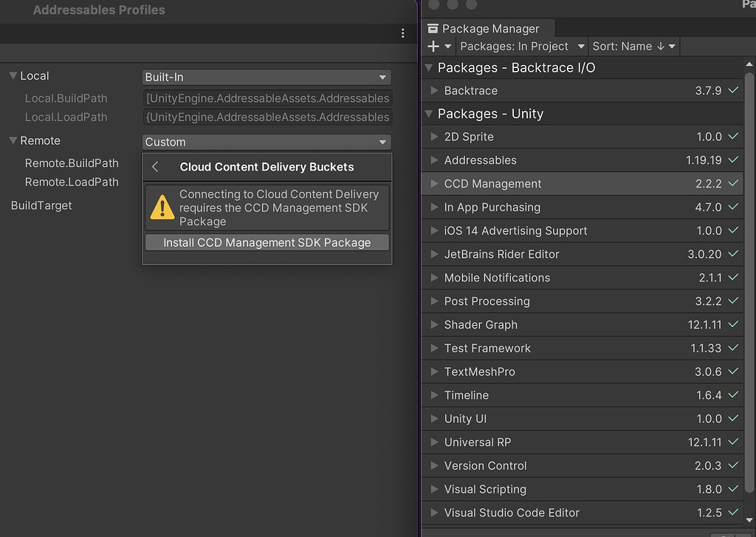Click the checkmark next to Timeline package
This screenshot has width=756, height=537.
coord(733,395)
